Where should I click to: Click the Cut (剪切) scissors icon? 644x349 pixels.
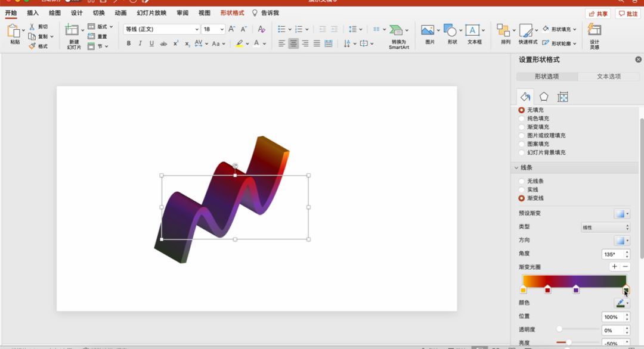[32, 27]
